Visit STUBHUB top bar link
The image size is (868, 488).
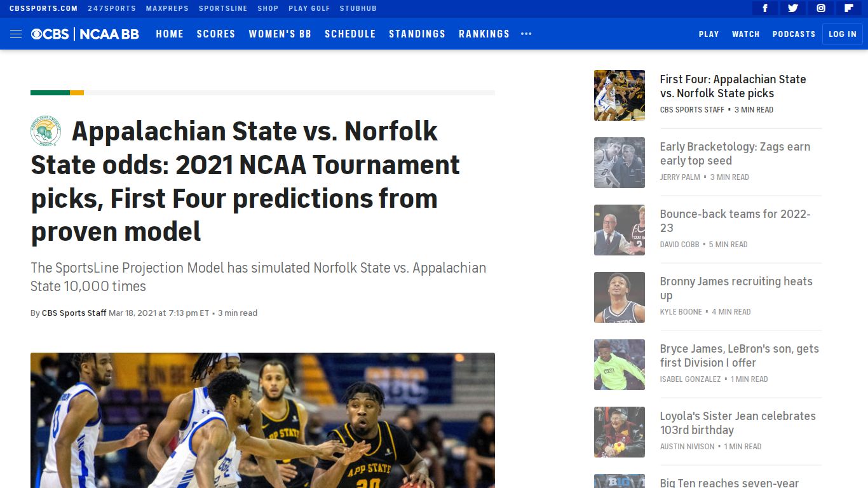(x=358, y=8)
